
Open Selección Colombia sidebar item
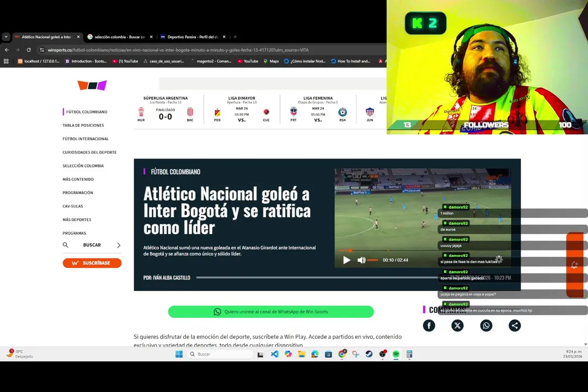coord(83,166)
